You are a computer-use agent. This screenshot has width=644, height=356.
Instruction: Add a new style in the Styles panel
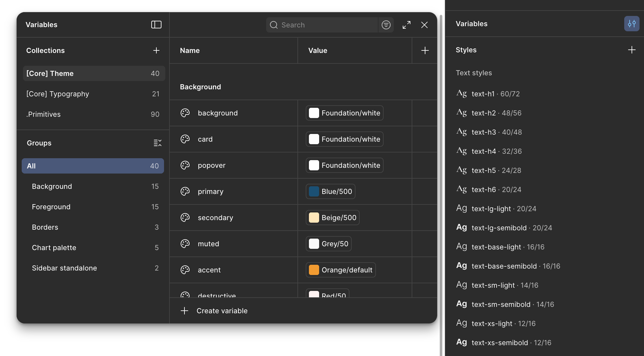632,49
